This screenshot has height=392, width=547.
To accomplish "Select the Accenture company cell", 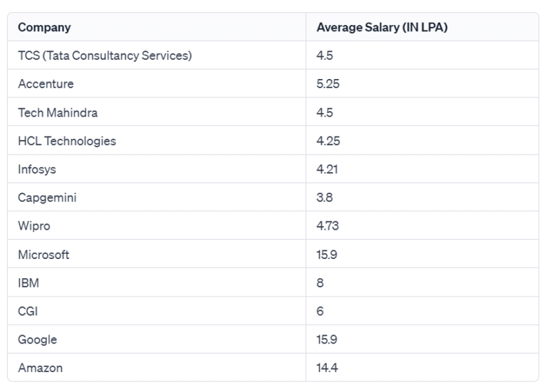I will click(x=46, y=84).
